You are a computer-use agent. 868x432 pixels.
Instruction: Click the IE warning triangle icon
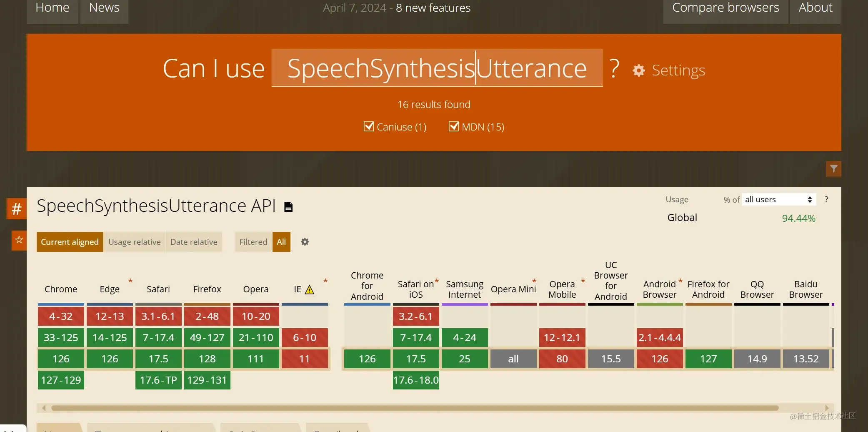(x=310, y=289)
